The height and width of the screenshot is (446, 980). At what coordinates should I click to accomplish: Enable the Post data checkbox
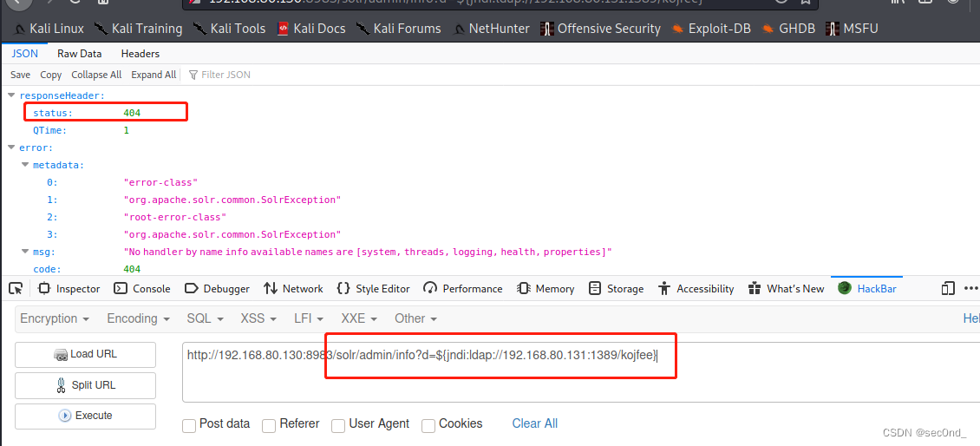(x=189, y=426)
